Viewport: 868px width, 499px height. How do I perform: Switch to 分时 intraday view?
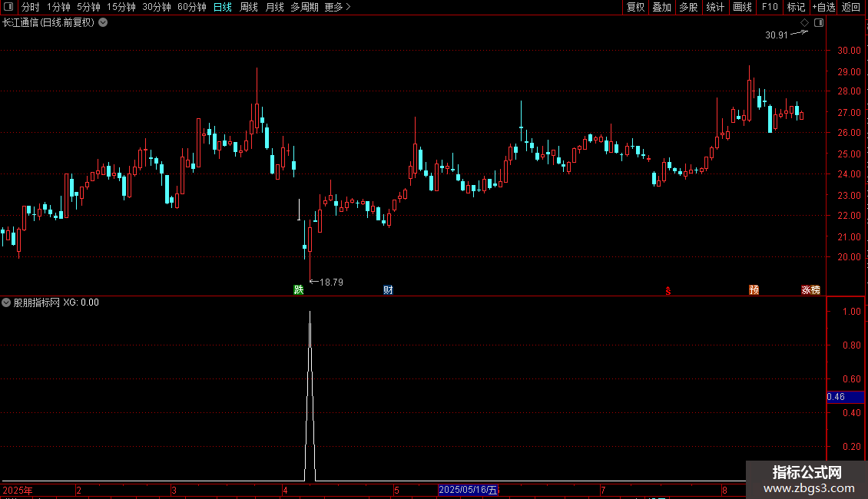pos(31,7)
